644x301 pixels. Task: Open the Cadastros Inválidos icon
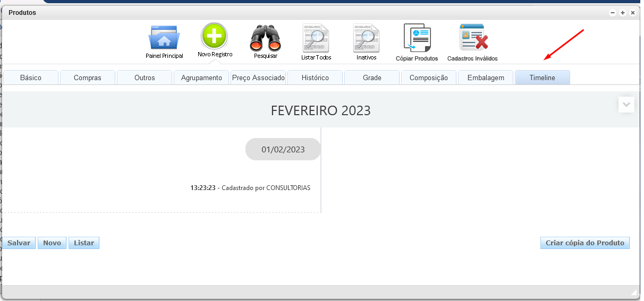click(473, 38)
